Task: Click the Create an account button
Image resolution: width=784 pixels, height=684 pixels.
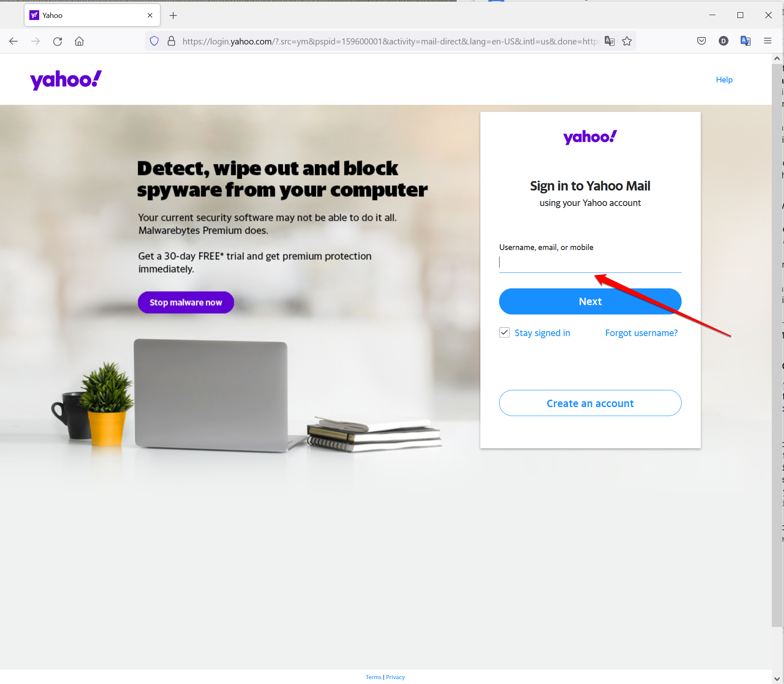Action: (x=590, y=403)
